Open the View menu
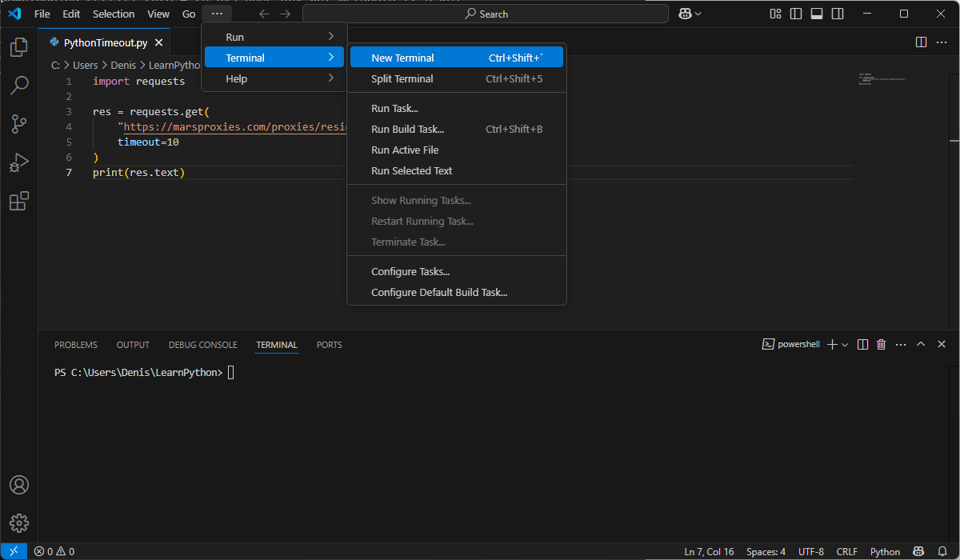This screenshot has width=960, height=560. pyautogui.click(x=158, y=14)
